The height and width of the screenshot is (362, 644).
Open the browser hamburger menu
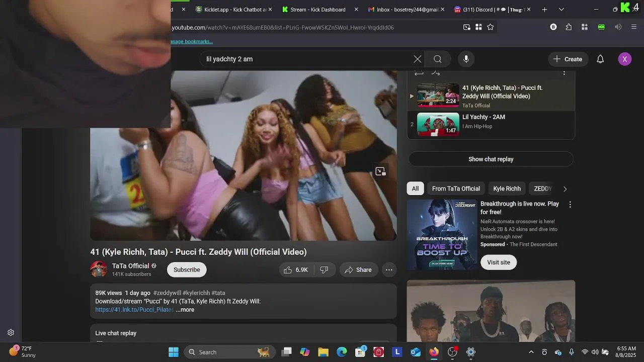(x=634, y=27)
